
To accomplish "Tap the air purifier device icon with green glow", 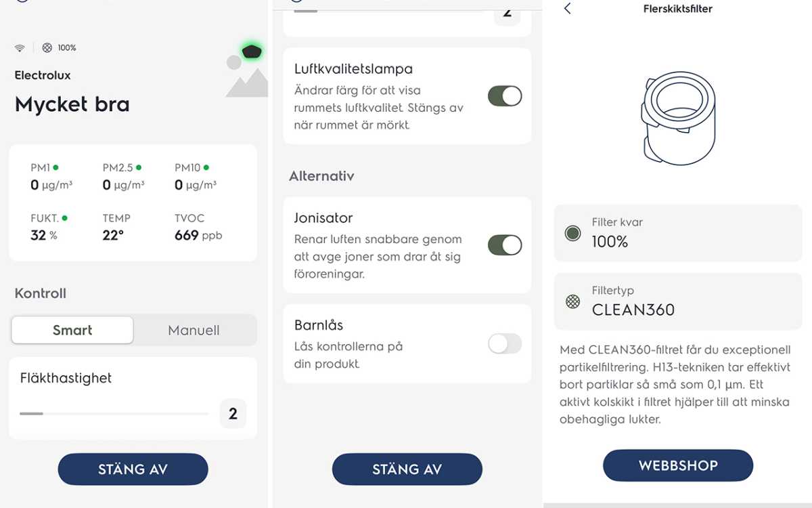I will [x=252, y=51].
